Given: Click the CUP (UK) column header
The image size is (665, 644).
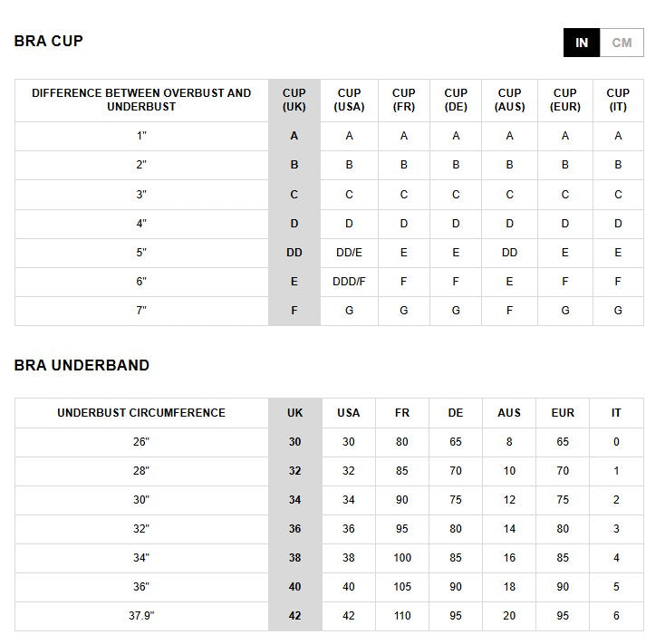Looking at the screenshot, I should click(294, 100).
